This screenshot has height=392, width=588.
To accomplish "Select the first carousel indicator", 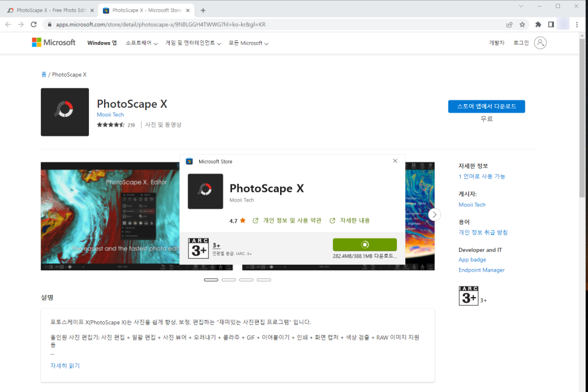I will (x=211, y=280).
